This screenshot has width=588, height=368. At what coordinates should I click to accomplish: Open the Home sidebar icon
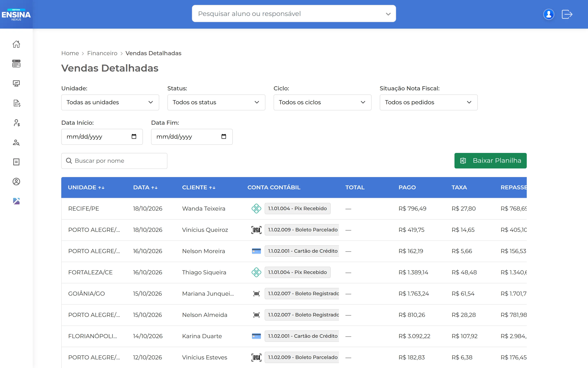pos(16,44)
